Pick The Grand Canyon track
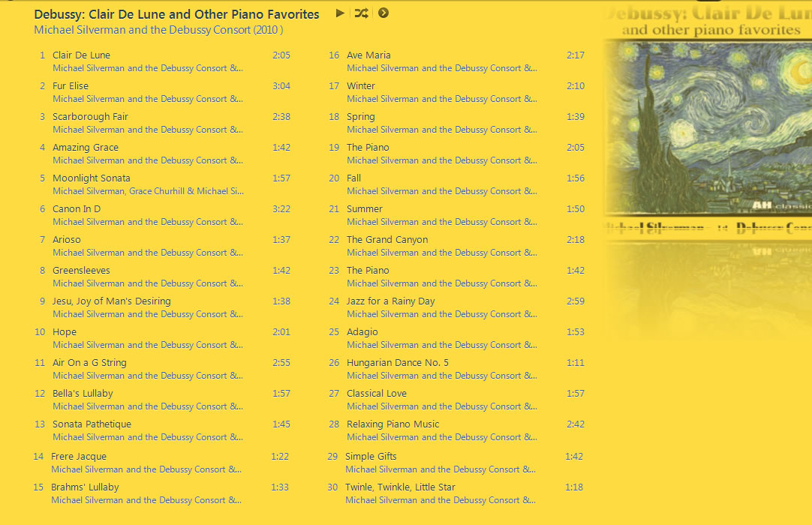812x525 pixels. coord(387,240)
